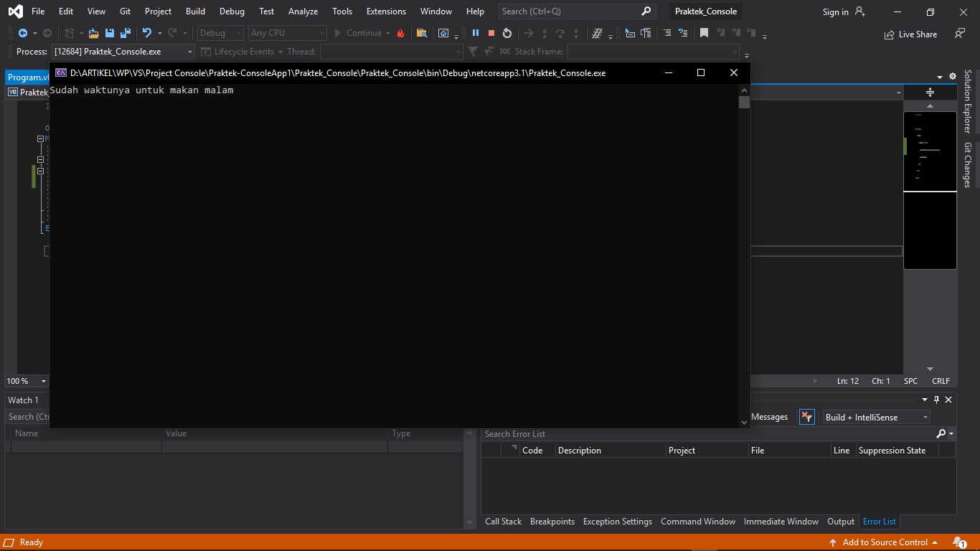Click the editor split window icon
This screenshot has width=980, height=551.
click(x=930, y=92)
